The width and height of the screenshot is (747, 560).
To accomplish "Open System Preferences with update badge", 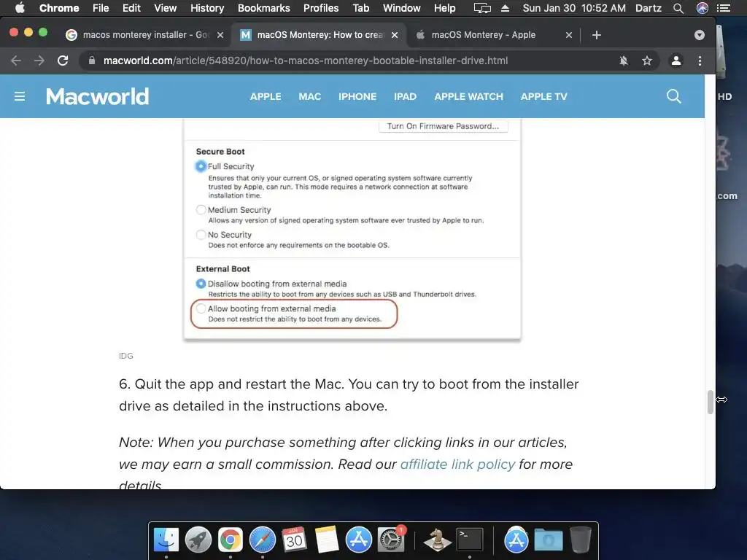I will click(391, 540).
